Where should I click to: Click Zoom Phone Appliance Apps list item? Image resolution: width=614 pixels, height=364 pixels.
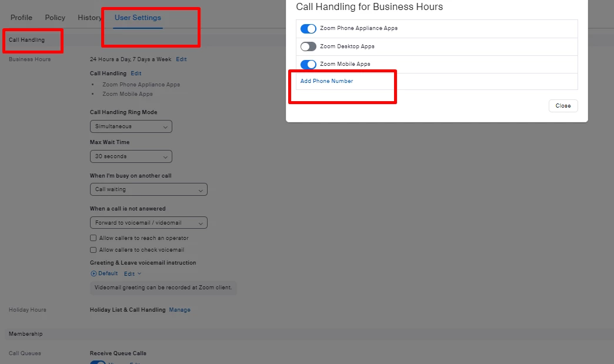coord(141,85)
